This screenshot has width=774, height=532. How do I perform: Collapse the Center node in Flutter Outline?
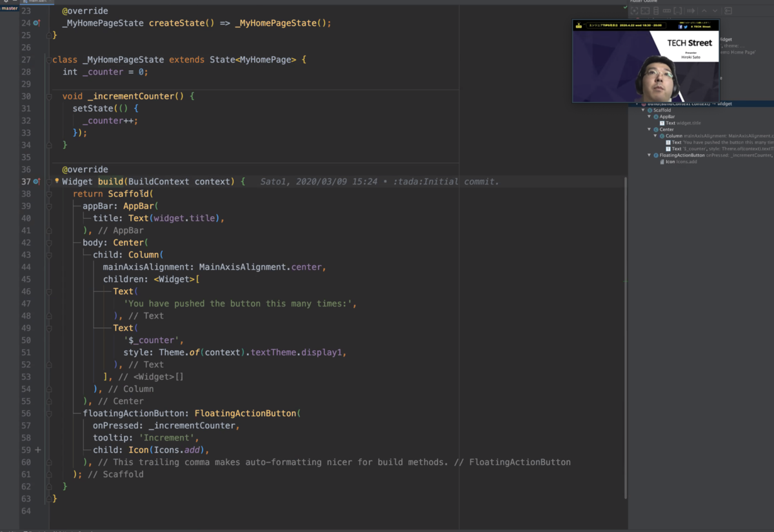[x=649, y=130]
